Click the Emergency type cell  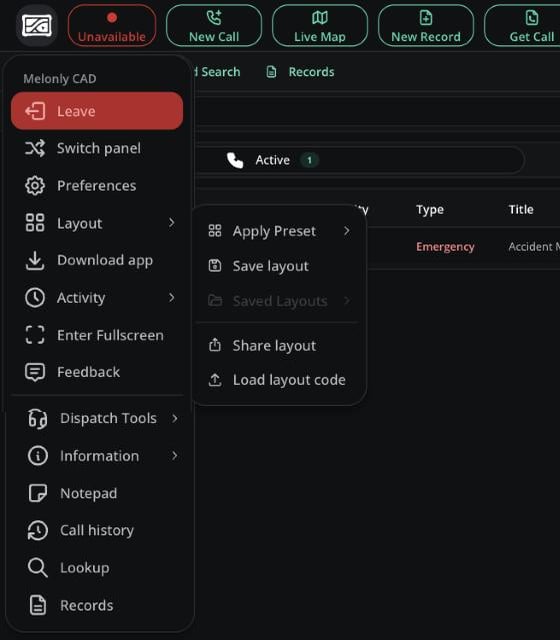click(x=445, y=247)
